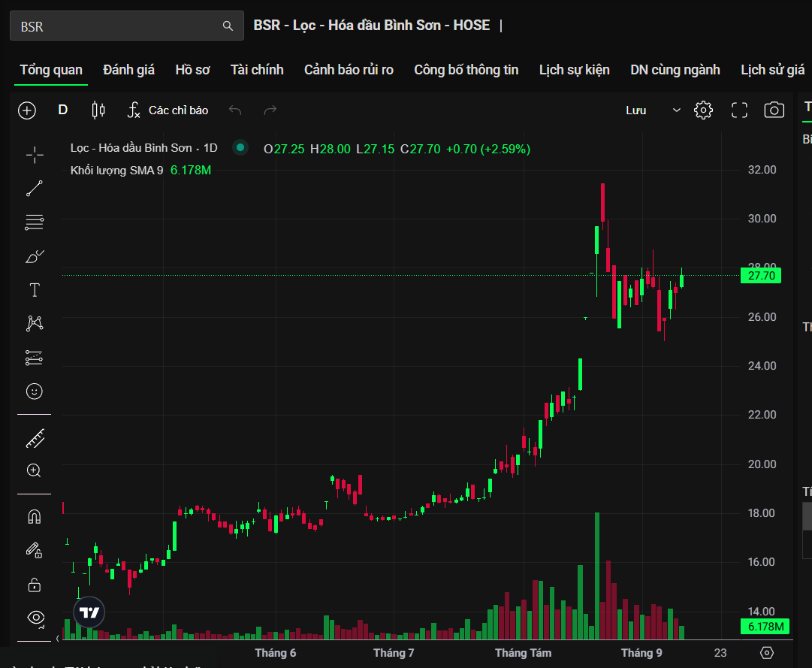Select the chart patterns tool

click(x=35, y=324)
